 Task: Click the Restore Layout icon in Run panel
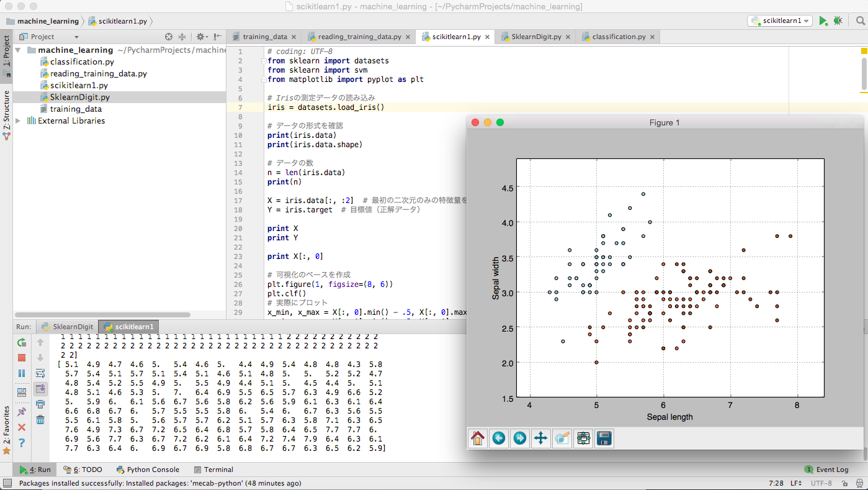(x=22, y=392)
